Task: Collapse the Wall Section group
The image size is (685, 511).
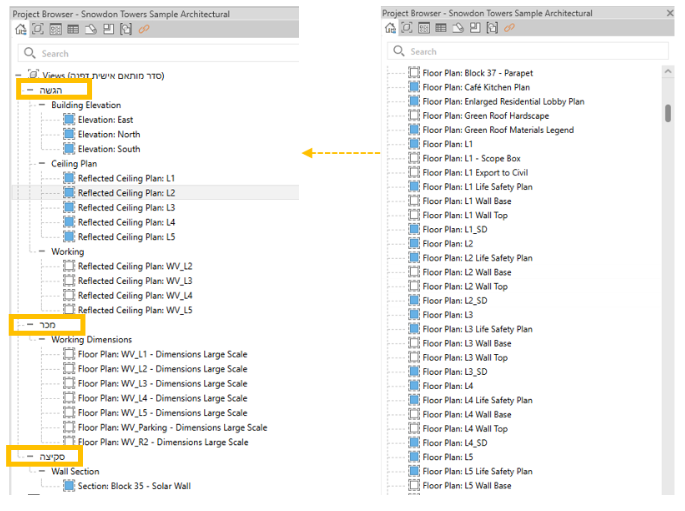Action: click(x=42, y=471)
